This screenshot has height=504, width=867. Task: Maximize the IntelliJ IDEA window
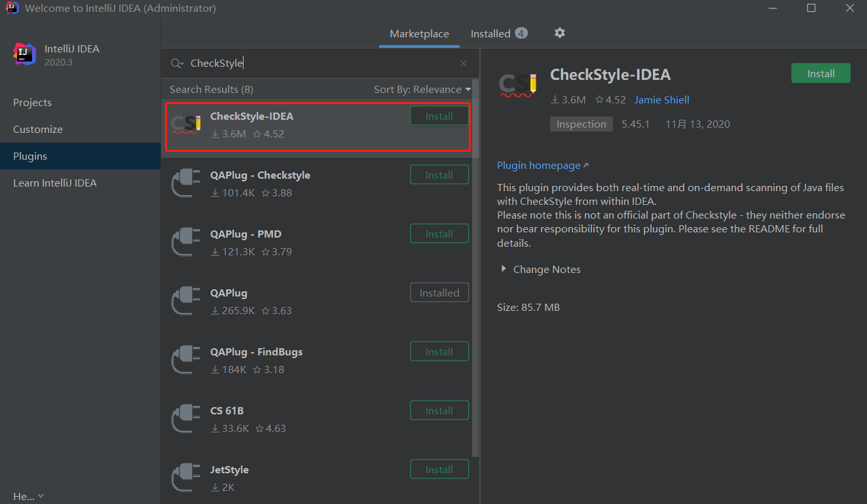coord(811,9)
